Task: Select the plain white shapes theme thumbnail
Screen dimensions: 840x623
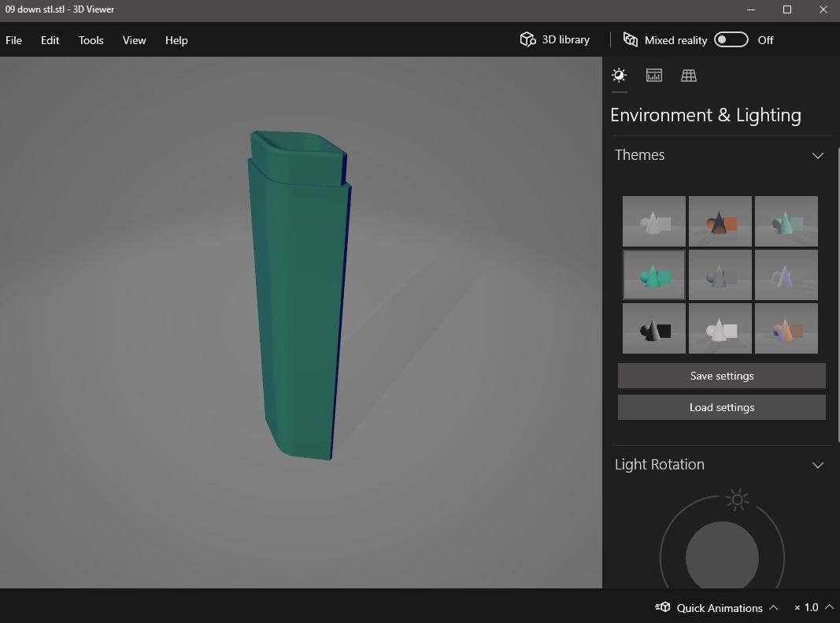Action: pos(654,221)
